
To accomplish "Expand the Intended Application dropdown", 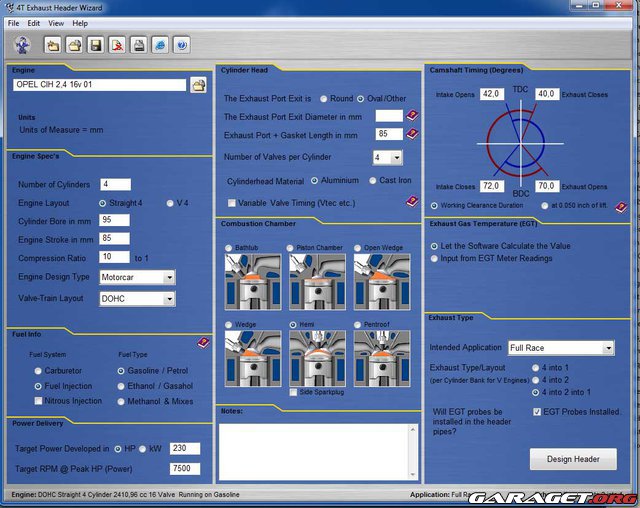I will click(607, 348).
